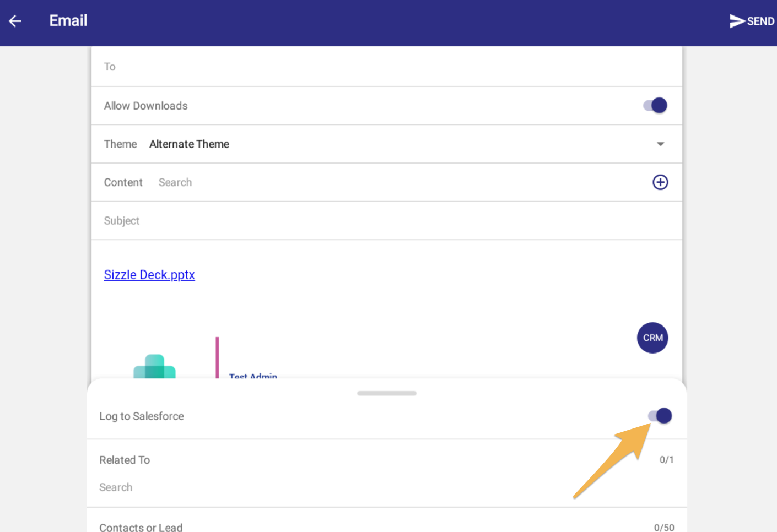This screenshot has width=777, height=532.
Task: Focus the To recipient field
Action: (x=386, y=67)
